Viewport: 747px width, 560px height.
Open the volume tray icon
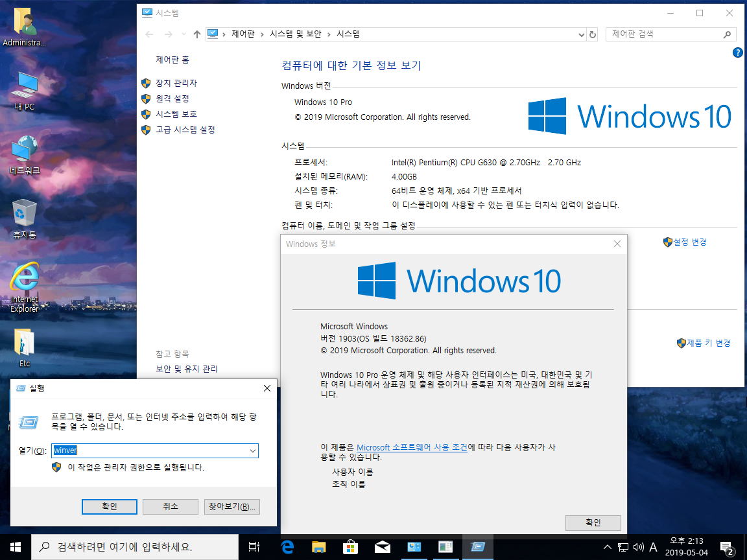tap(638, 547)
